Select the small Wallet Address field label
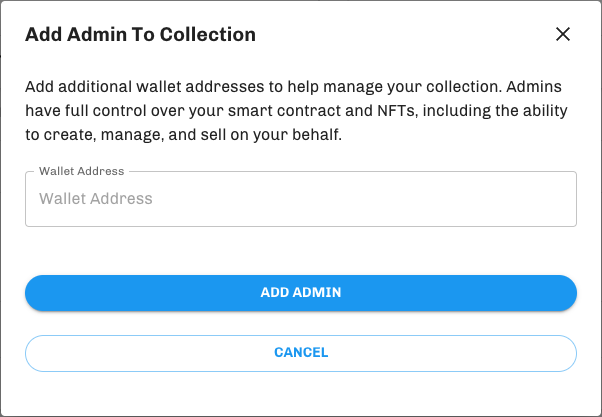The width and height of the screenshot is (602, 417). pos(81,171)
